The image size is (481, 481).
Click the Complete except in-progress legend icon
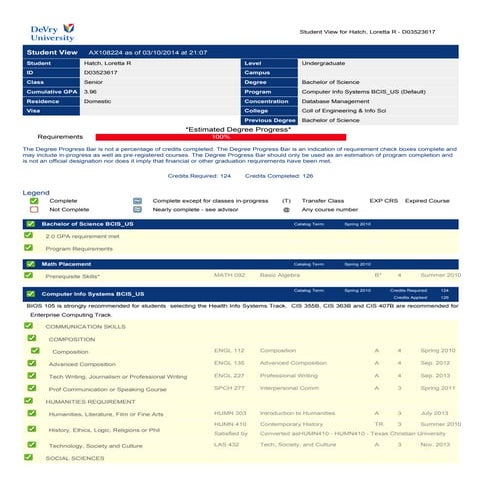(137, 201)
